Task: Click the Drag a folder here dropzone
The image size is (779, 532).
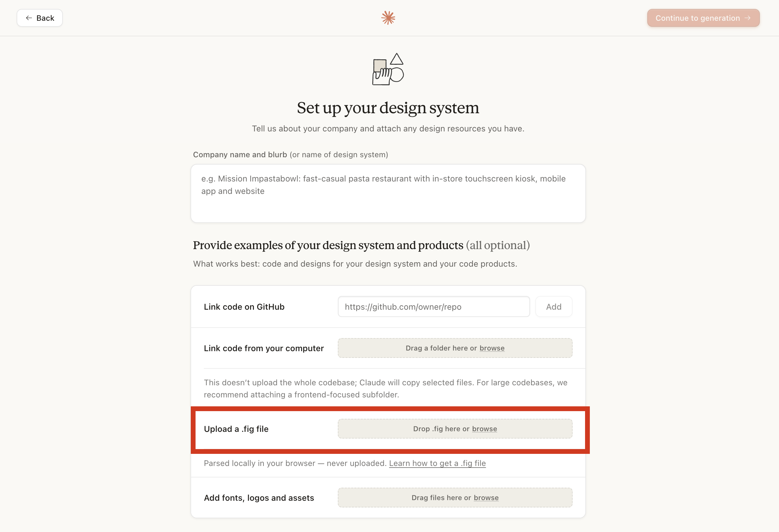Action: [x=455, y=348]
